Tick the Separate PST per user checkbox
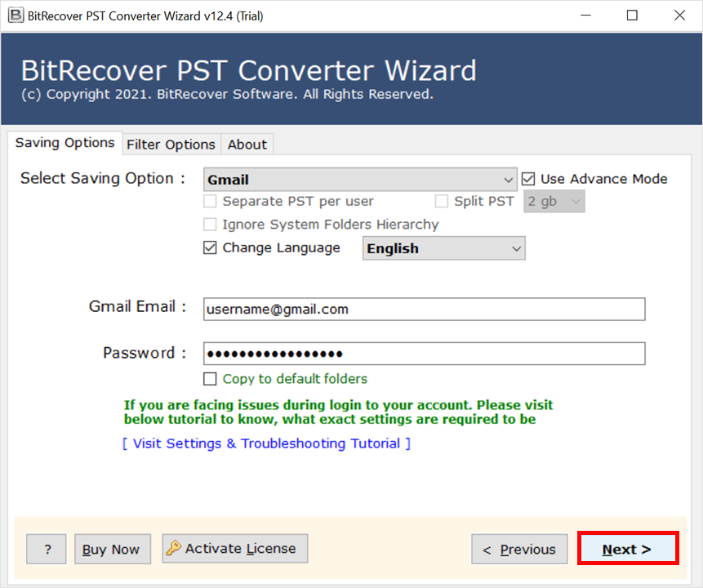The width and height of the screenshot is (703, 588). pos(210,201)
